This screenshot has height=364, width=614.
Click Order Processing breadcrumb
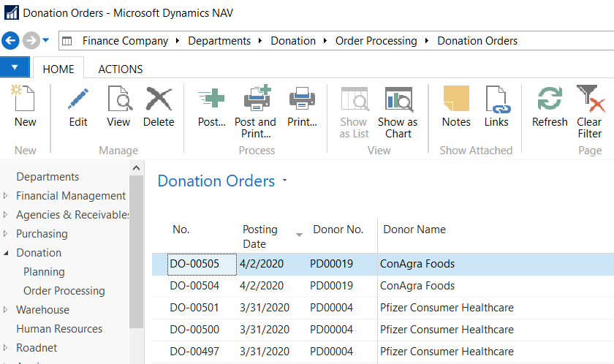(x=376, y=41)
